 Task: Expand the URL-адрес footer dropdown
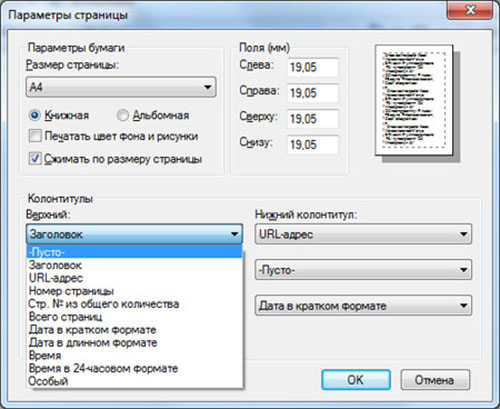[363, 234]
